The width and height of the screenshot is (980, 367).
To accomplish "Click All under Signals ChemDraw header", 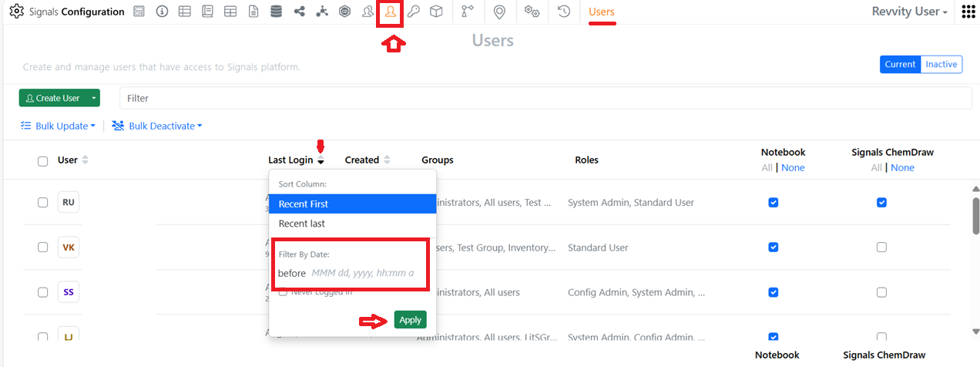I will [877, 167].
